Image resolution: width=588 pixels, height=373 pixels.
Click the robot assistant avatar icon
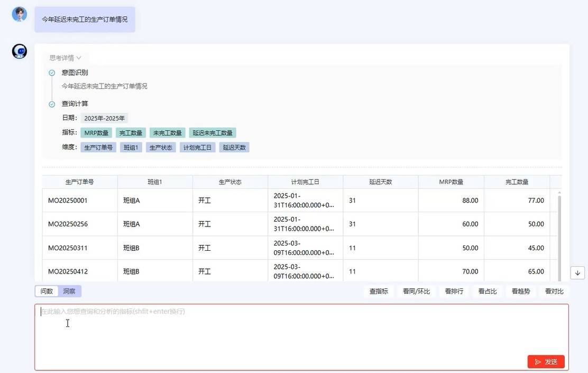[x=20, y=51]
